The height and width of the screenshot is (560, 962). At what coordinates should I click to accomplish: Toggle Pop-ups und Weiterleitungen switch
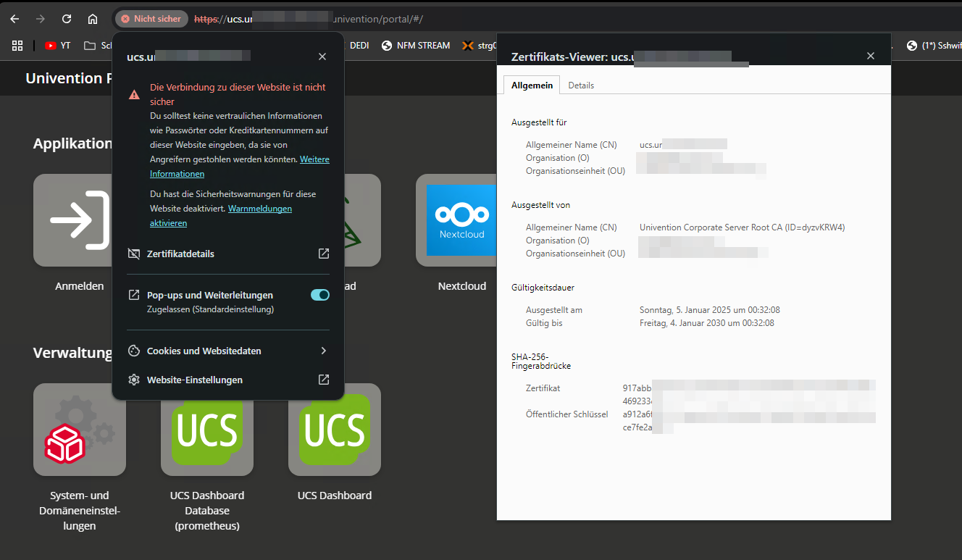click(x=320, y=295)
